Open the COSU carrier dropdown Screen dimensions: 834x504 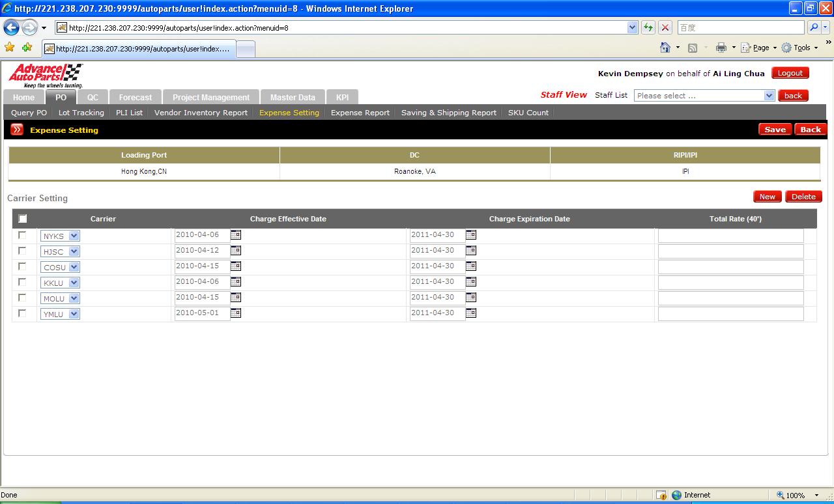tap(74, 267)
